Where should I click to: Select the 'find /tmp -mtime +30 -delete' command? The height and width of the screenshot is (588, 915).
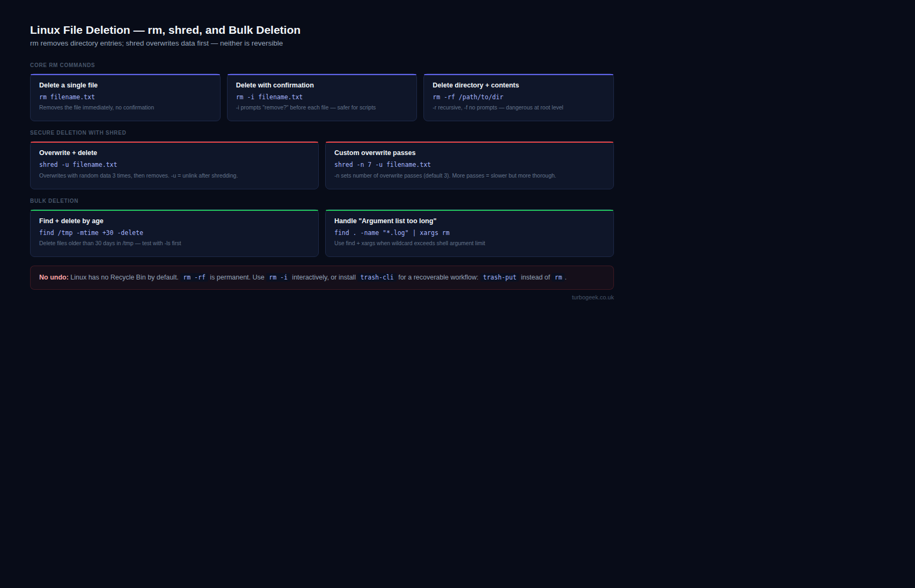(x=91, y=233)
